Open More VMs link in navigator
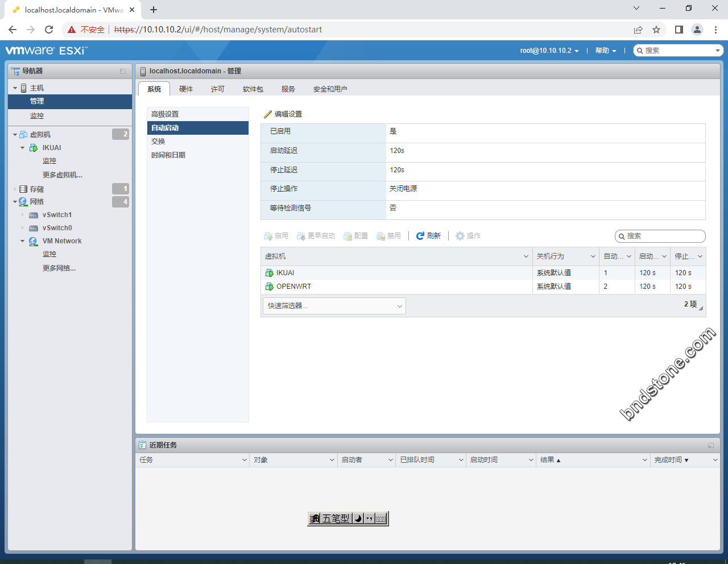This screenshot has height=564, width=728. [63, 175]
